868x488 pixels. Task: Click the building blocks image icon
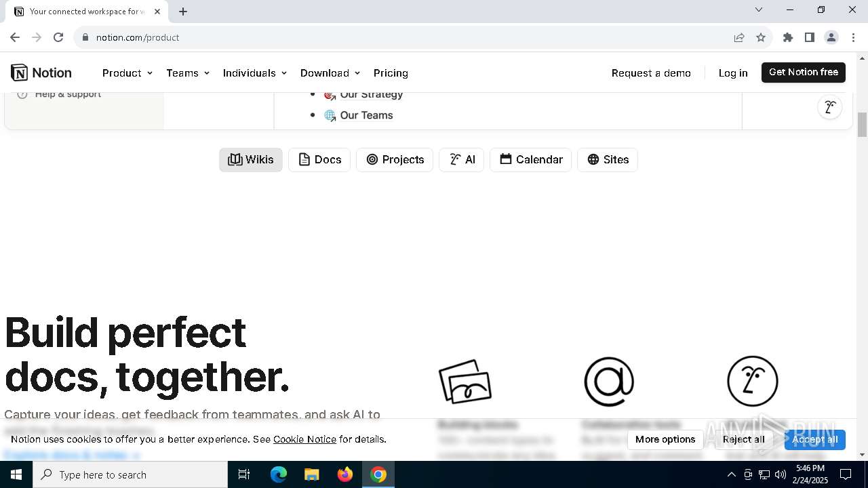pos(465,381)
